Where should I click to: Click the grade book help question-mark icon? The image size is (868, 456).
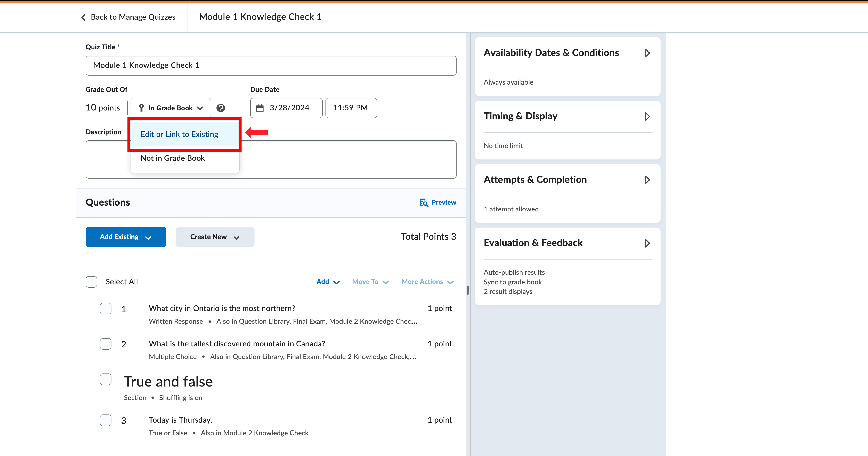tap(221, 108)
